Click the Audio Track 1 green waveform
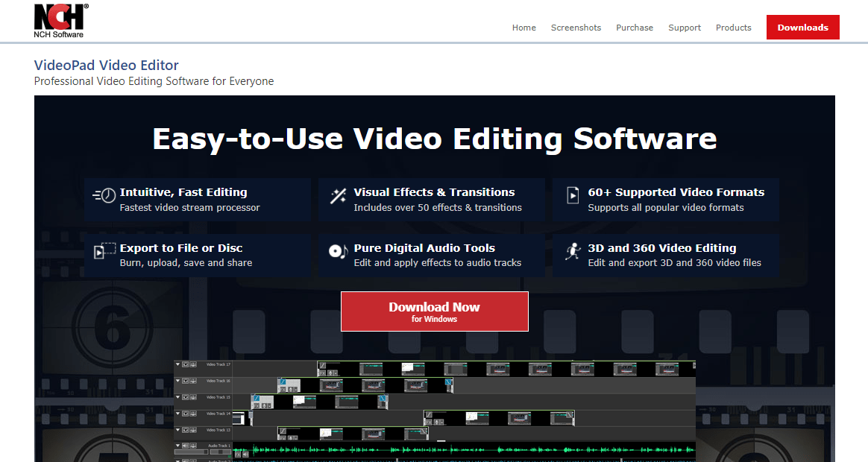This screenshot has width=868, height=462. 464,449
